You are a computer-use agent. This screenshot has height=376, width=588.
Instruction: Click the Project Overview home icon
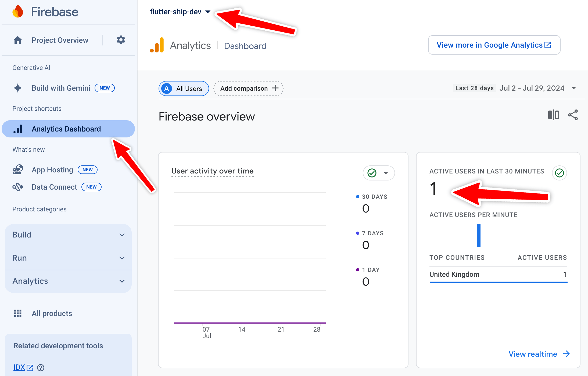(18, 40)
